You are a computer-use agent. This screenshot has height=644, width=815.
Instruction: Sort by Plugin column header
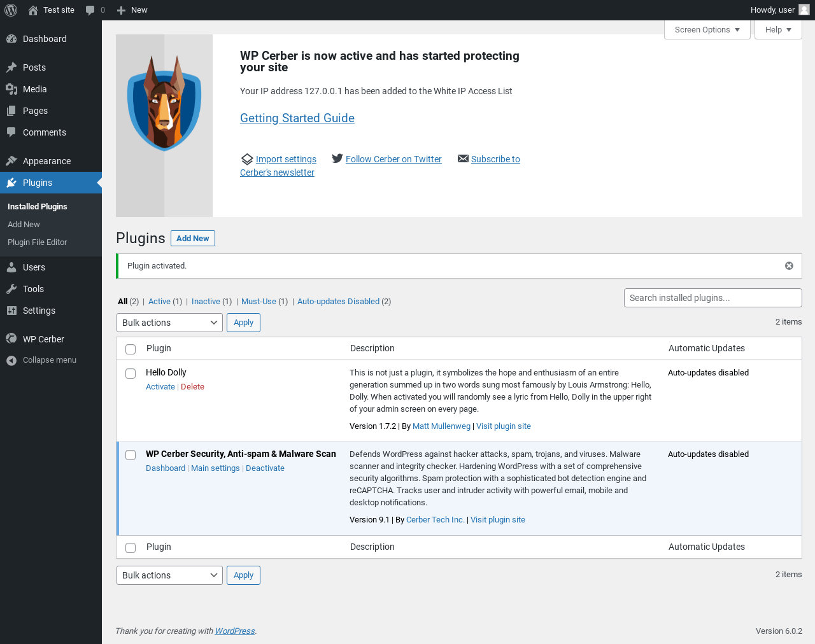point(159,348)
